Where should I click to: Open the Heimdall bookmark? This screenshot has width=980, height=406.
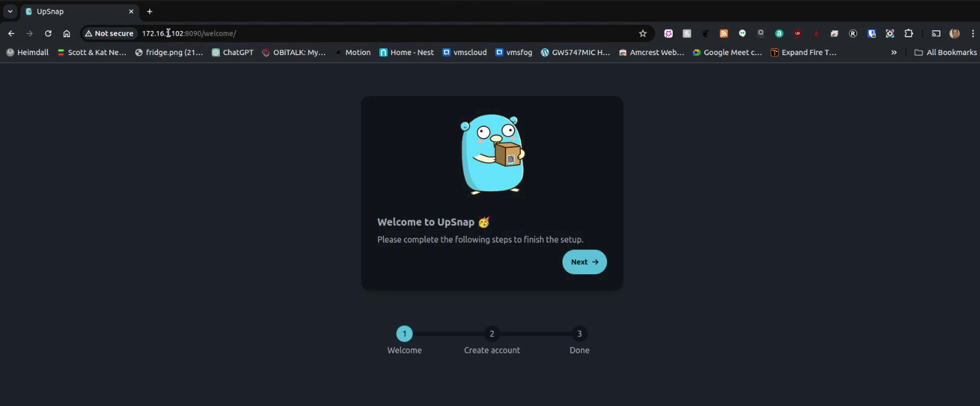pyautogui.click(x=27, y=53)
